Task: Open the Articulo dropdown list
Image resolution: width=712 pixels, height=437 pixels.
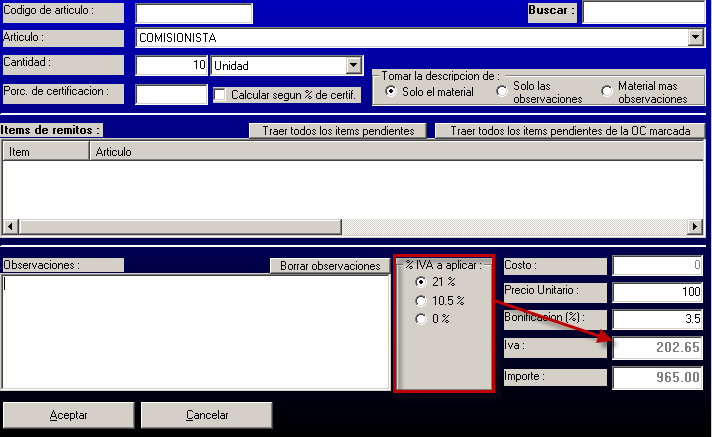Action: (x=696, y=38)
